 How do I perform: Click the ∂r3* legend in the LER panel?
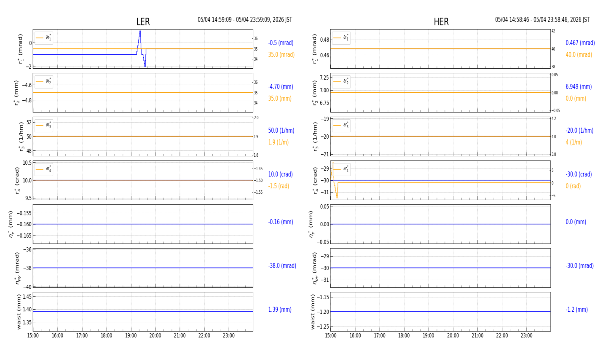point(44,126)
